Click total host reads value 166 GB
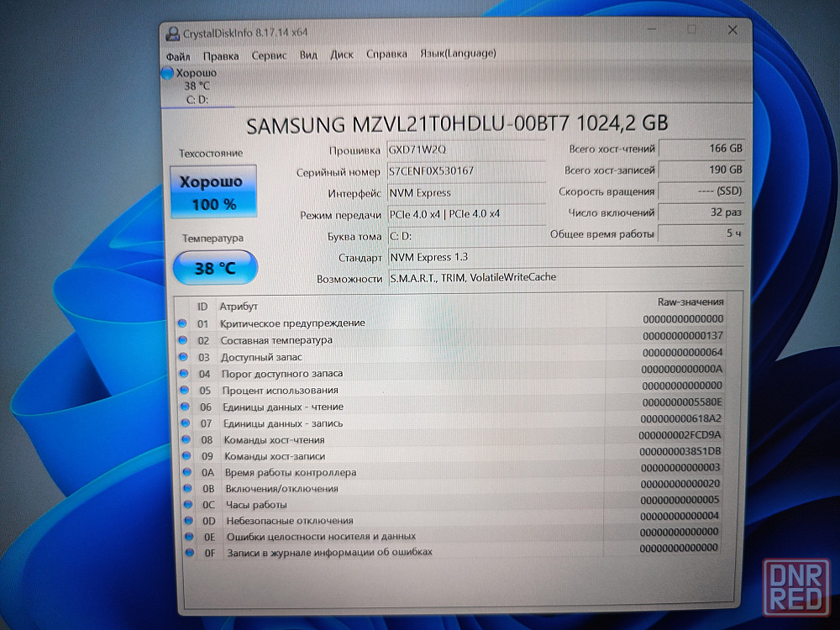840x630 pixels. click(x=701, y=149)
